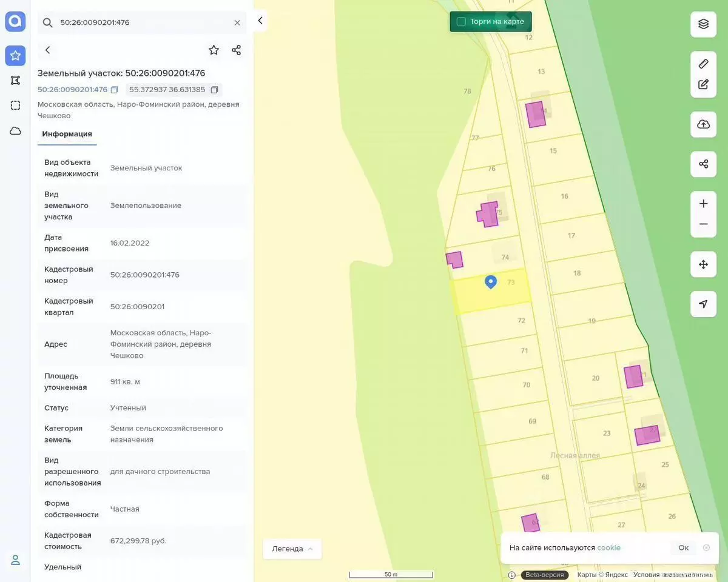Image resolution: width=728 pixels, height=582 pixels.
Task: Copy cadastral number 50:26:0090201:476
Action: click(x=114, y=90)
